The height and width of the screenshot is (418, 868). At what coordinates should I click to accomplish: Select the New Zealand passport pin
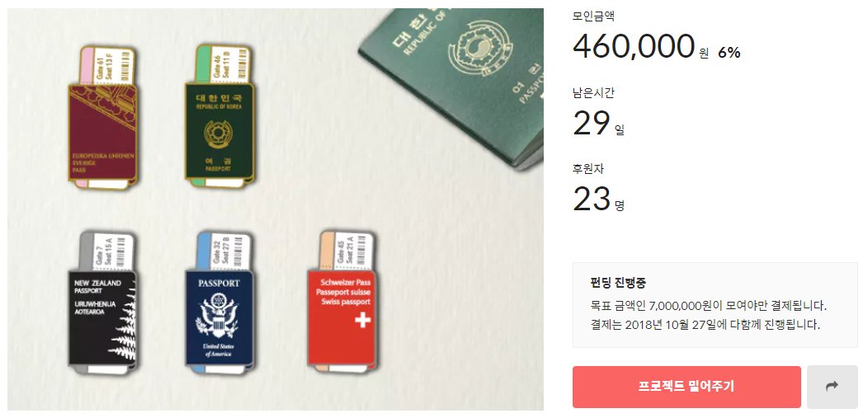[x=102, y=303]
